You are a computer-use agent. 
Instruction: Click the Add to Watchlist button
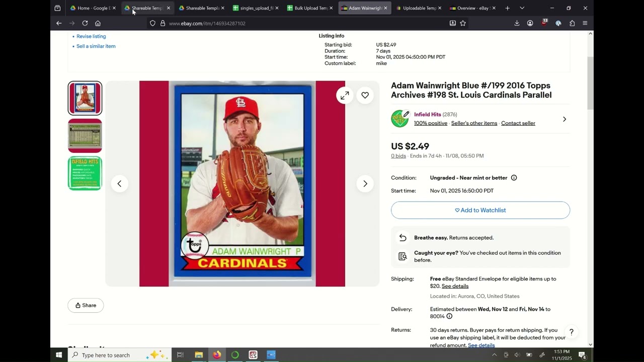point(480,210)
